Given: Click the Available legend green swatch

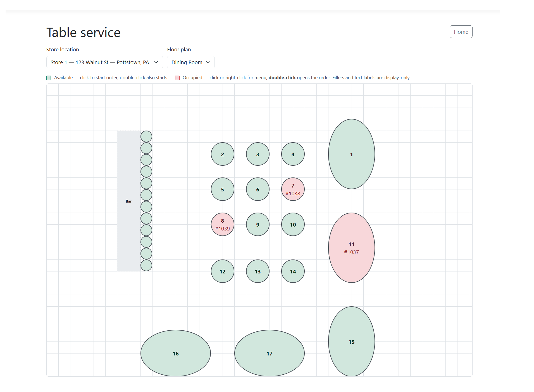Looking at the screenshot, I should point(49,78).
